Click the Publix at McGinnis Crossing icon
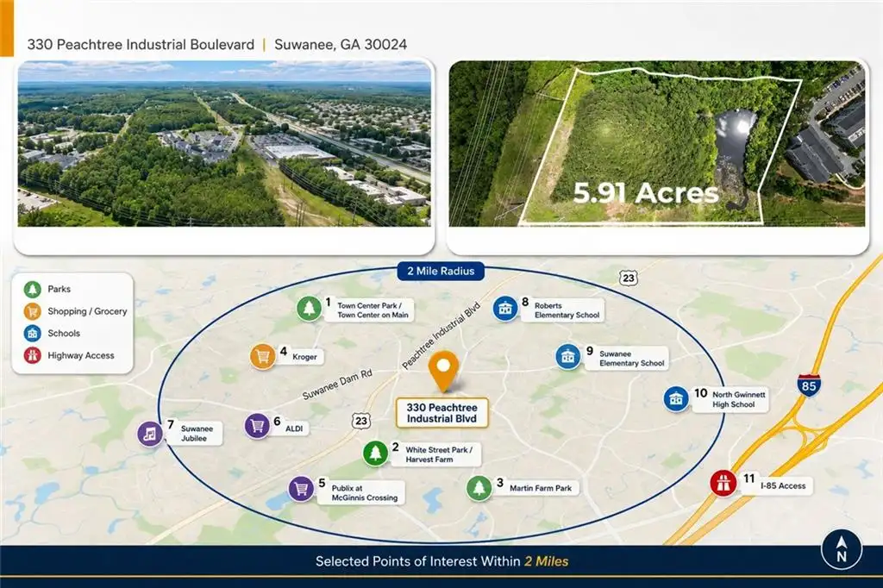The height and width of the screenshot is (588, 883). 301,489
